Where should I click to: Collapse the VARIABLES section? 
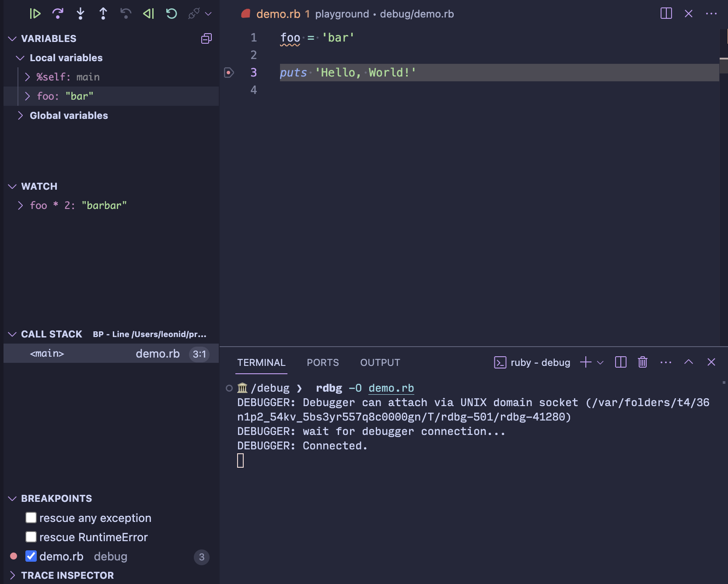pos(12,38)
